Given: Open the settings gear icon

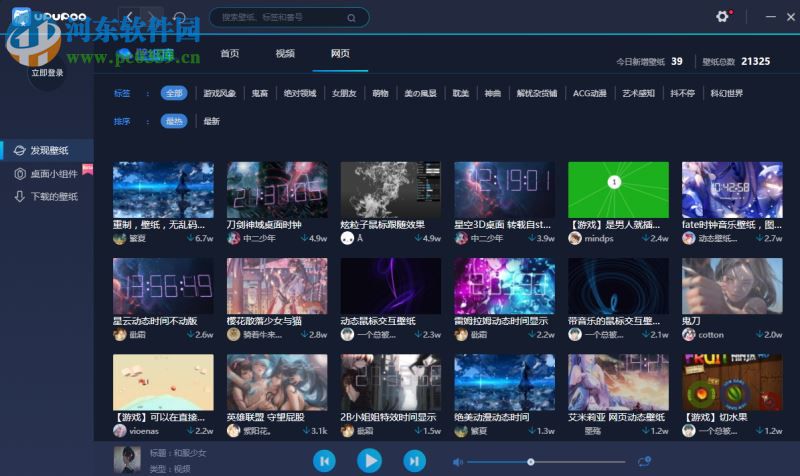Looking at the screenshot, I should tap(722, 16).
